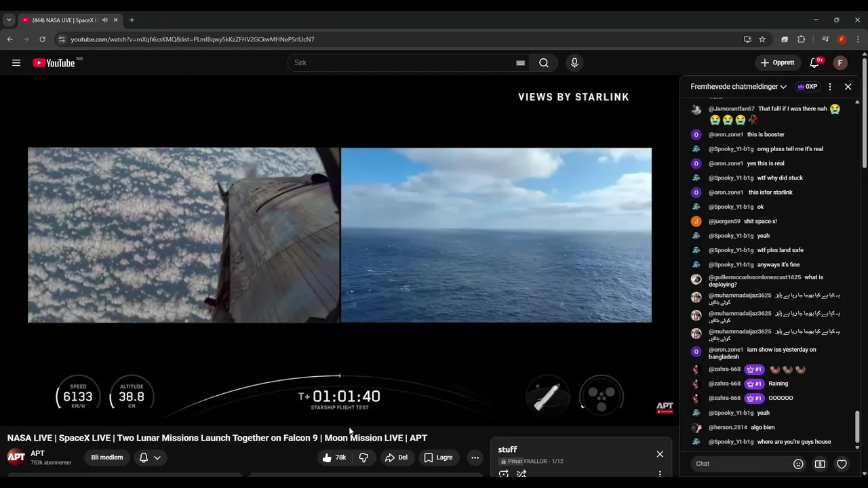
Task: Expand the notification bell subscription dropdown
Action: coord(150,457)
